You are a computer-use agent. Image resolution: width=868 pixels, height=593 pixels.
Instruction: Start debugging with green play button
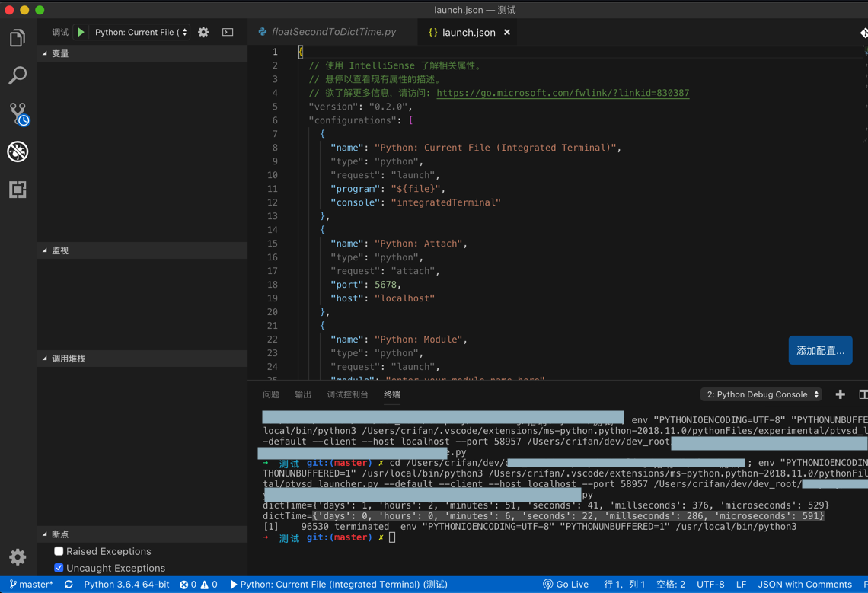81,32
